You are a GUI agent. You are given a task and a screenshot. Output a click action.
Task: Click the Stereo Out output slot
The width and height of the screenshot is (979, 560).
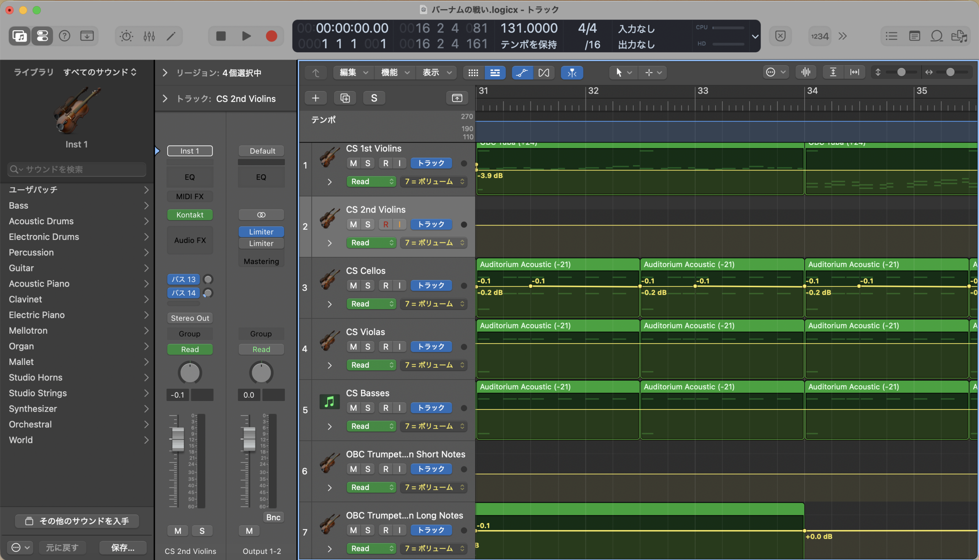tap(190, 318)
